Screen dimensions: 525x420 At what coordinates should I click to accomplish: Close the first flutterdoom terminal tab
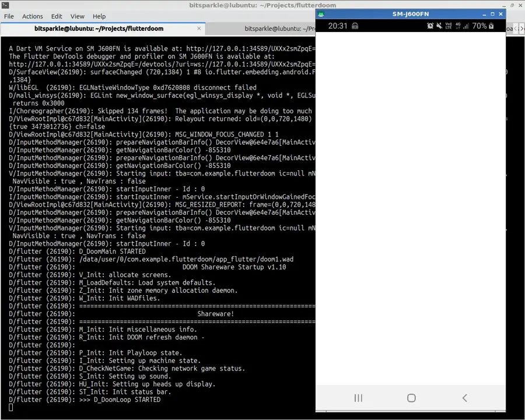(199, 29)
